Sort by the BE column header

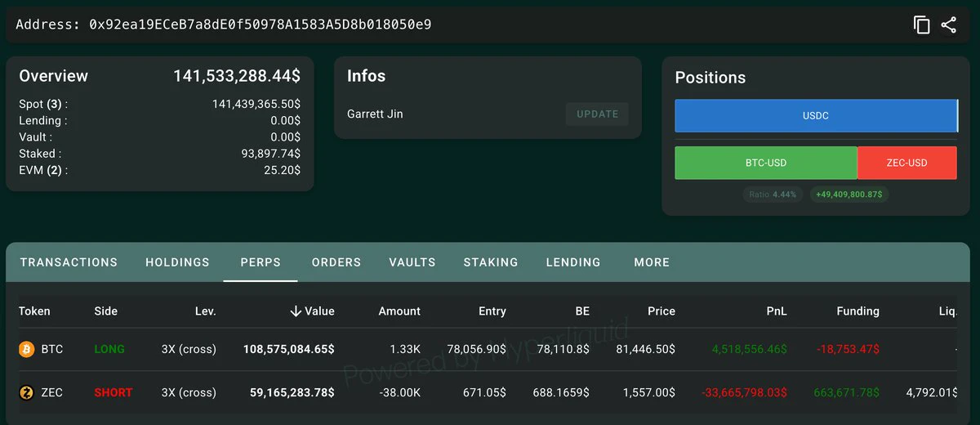coord(581,311)
